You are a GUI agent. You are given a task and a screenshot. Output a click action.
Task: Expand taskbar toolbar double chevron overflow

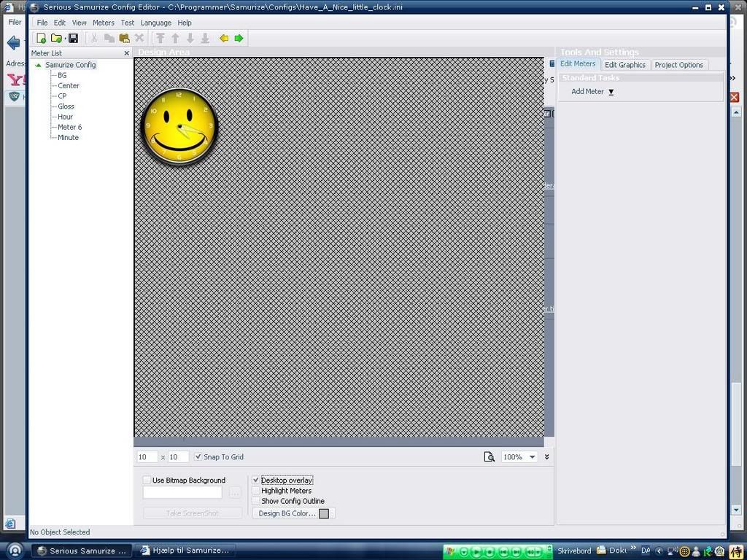[633, 548]
